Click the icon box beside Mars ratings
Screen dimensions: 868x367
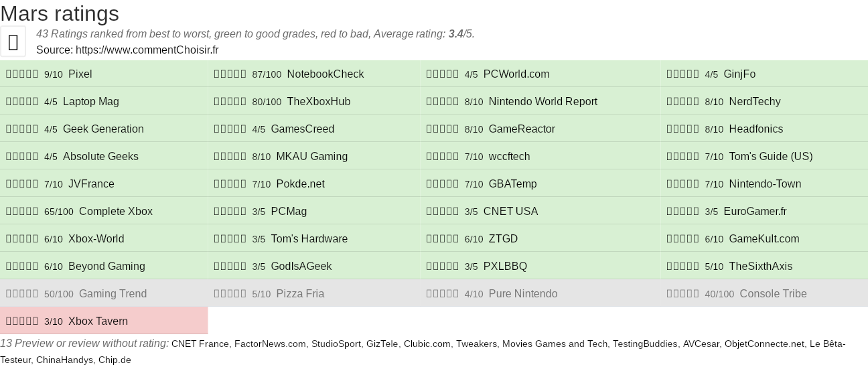click(x=13, y=42)
